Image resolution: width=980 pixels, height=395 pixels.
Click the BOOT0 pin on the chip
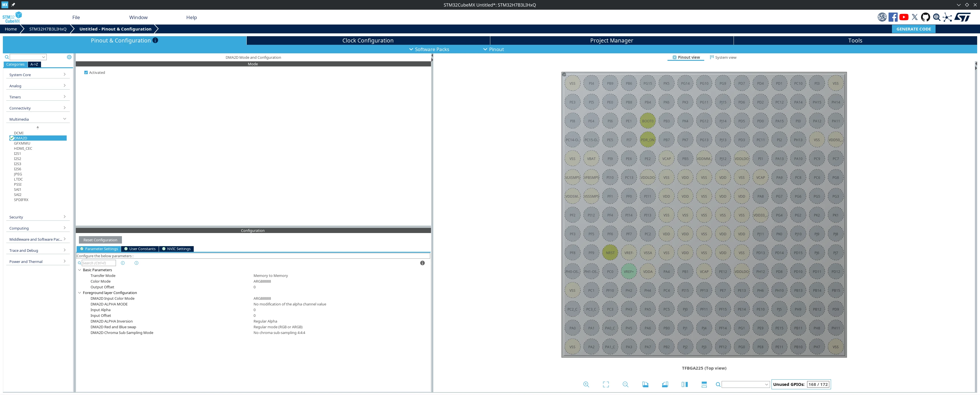(648, 121)
